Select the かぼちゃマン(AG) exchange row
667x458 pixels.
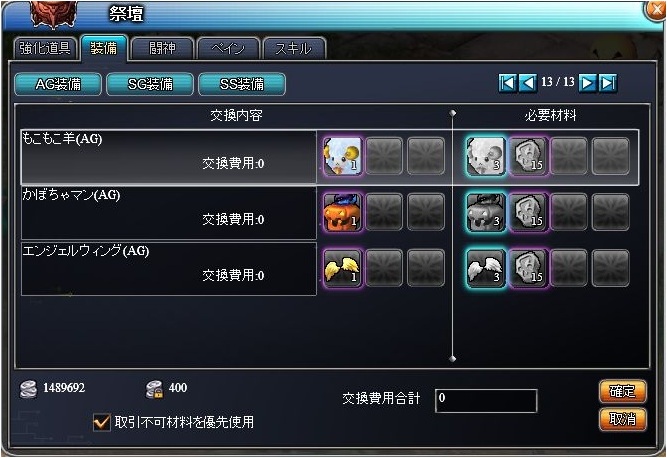(169, 213)
